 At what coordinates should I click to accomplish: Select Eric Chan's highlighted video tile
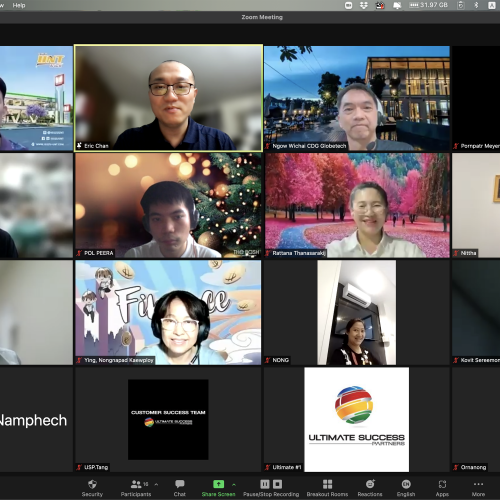[168, 98]
